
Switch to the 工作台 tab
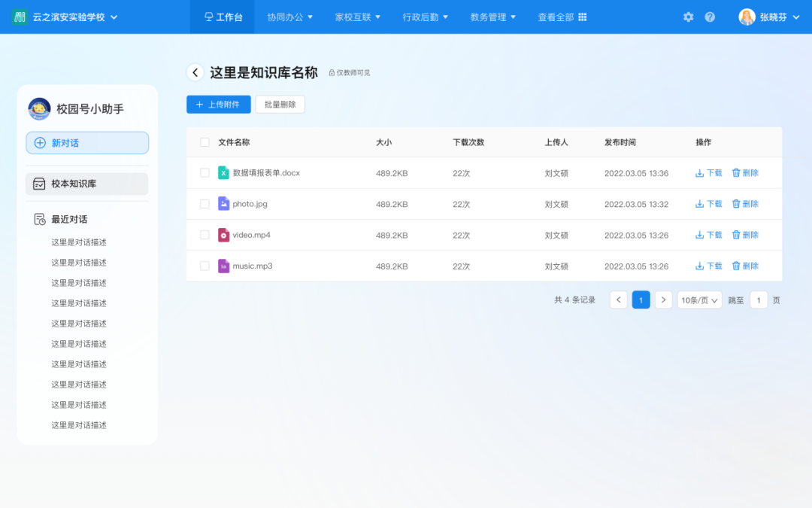222,17
